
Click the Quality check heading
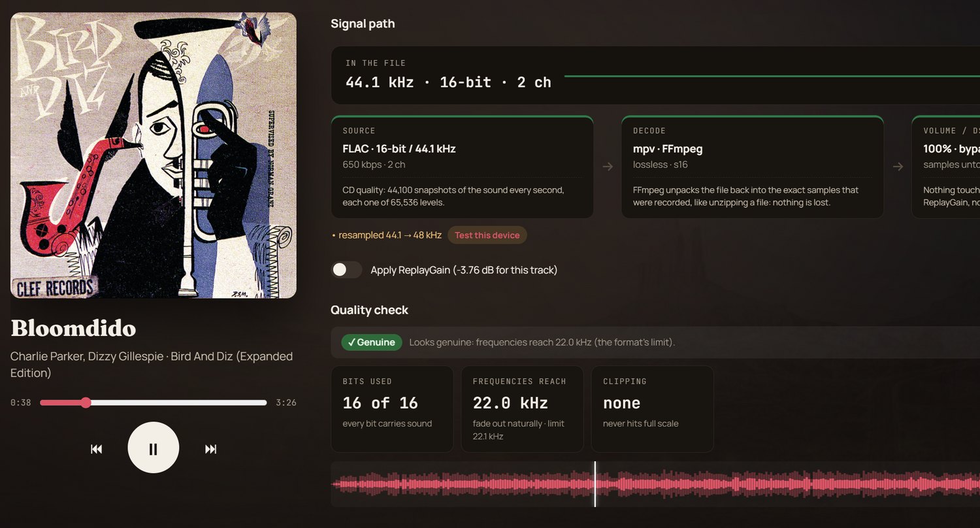tap(369, 310)
